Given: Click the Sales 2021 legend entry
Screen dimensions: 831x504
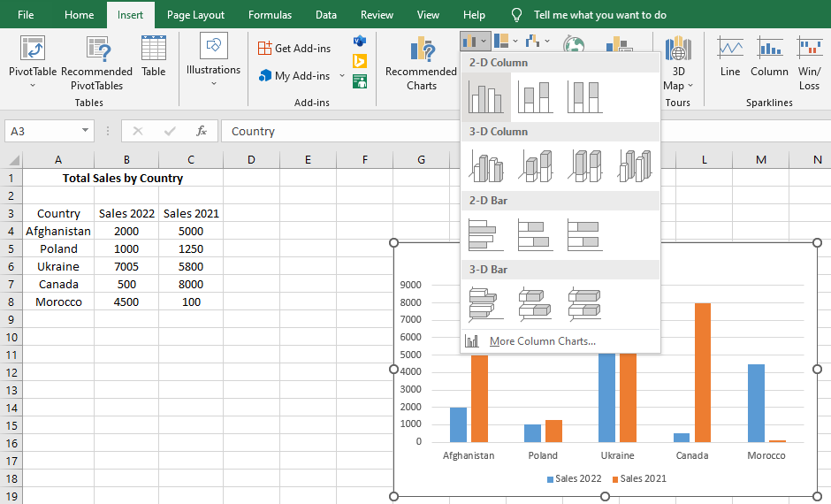Looking at the screenshot, I should coord(639,478).
